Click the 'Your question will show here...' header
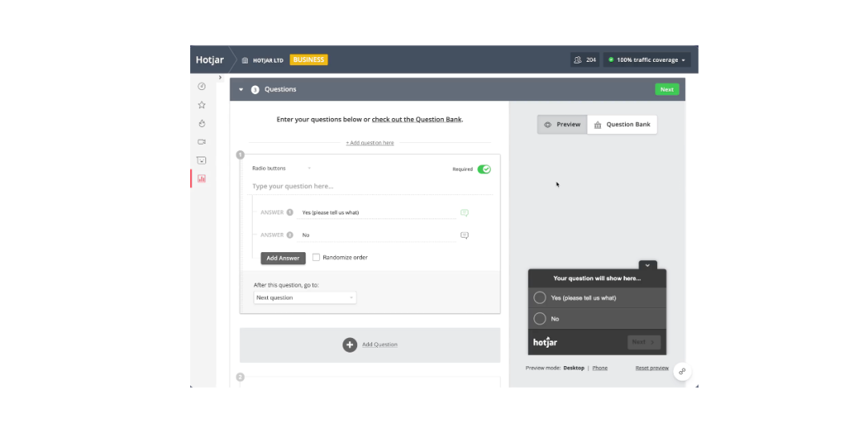Screen dimensions: 868x428 coord(598,279)
